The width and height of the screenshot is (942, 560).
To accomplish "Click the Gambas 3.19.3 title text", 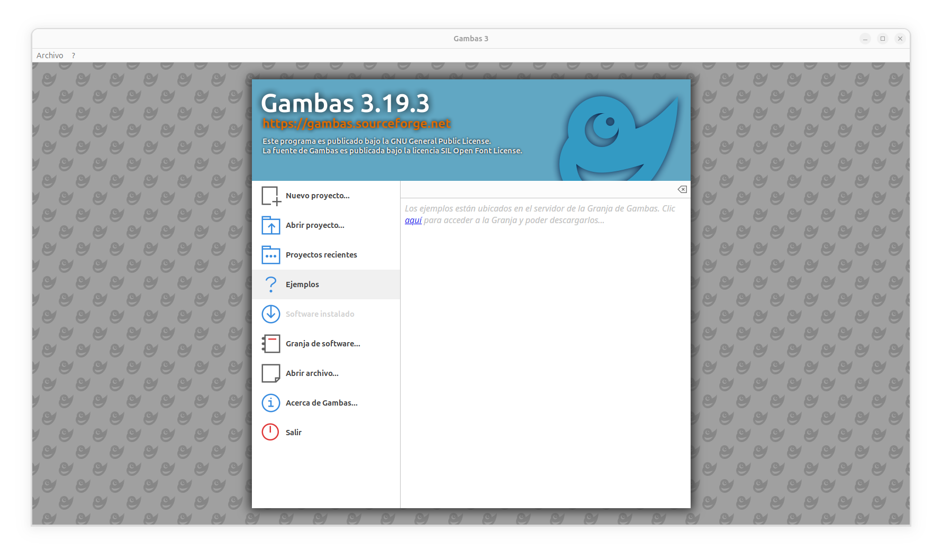I will click(x=345, y=103).
